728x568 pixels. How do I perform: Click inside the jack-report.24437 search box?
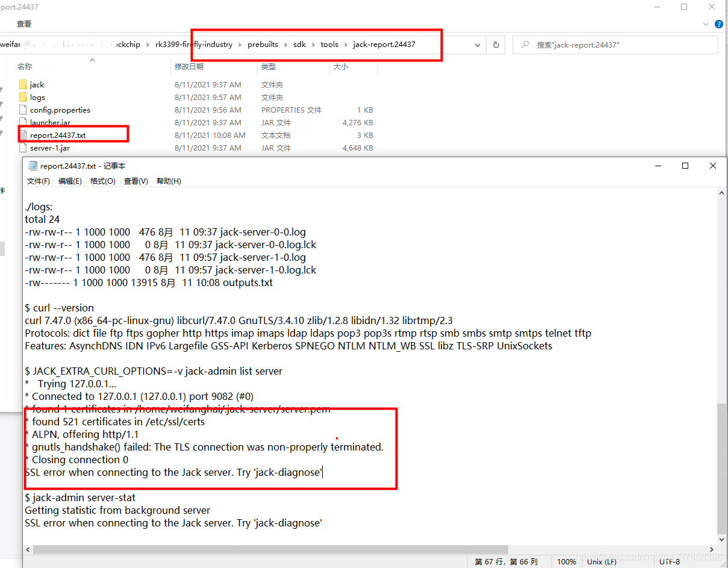(614, 45)
